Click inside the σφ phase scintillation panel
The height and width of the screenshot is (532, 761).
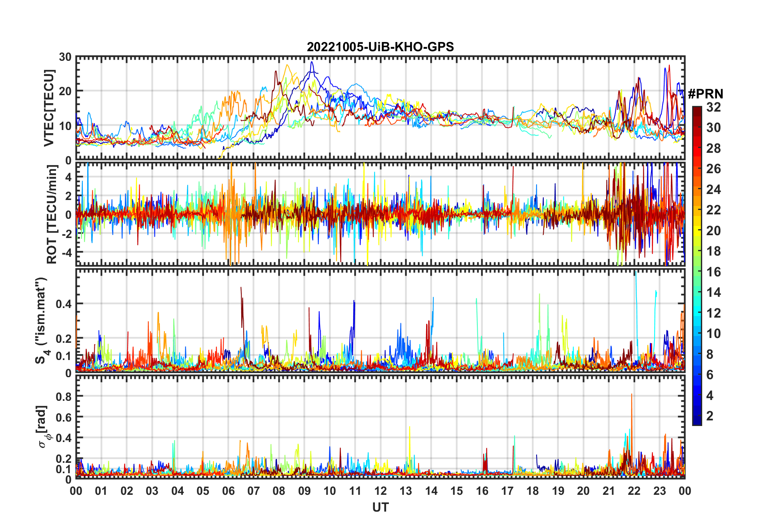(x=380, y=427)
